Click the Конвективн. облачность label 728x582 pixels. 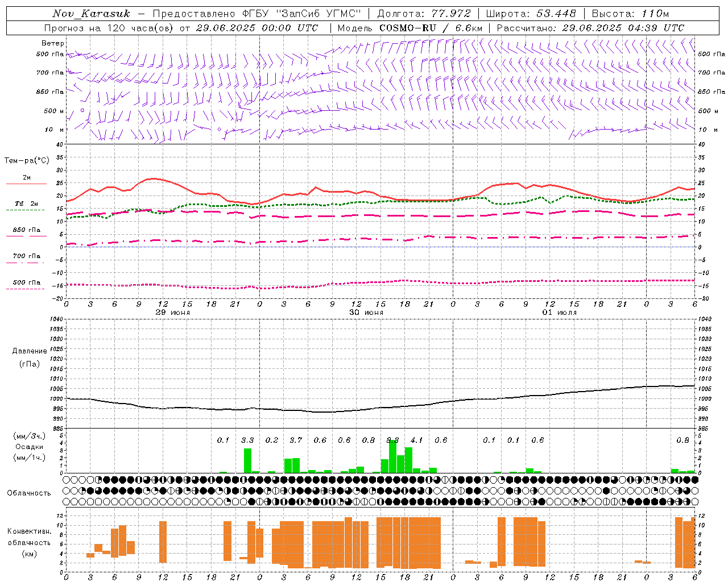click(30, 537)
